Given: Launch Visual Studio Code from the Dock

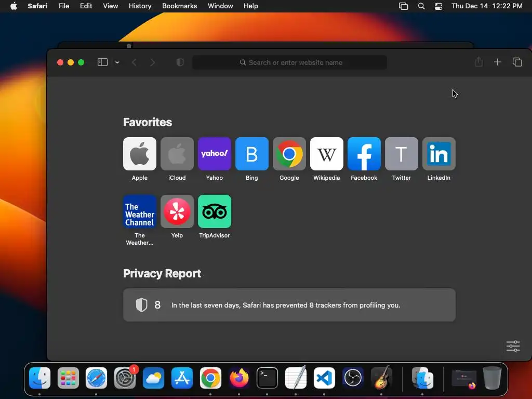Looking at the screenshot, I should pyautogui.click(x=324, y=378).
